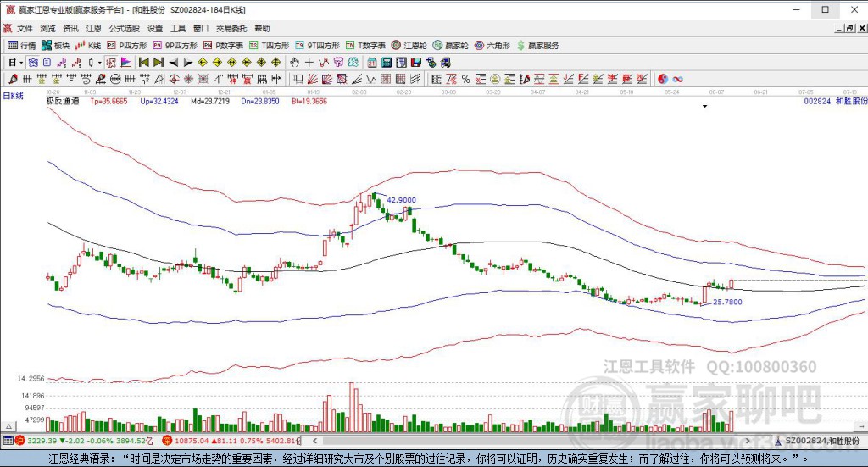
Task: Open the calculator icon tool
Action: [x=387, y=63]
